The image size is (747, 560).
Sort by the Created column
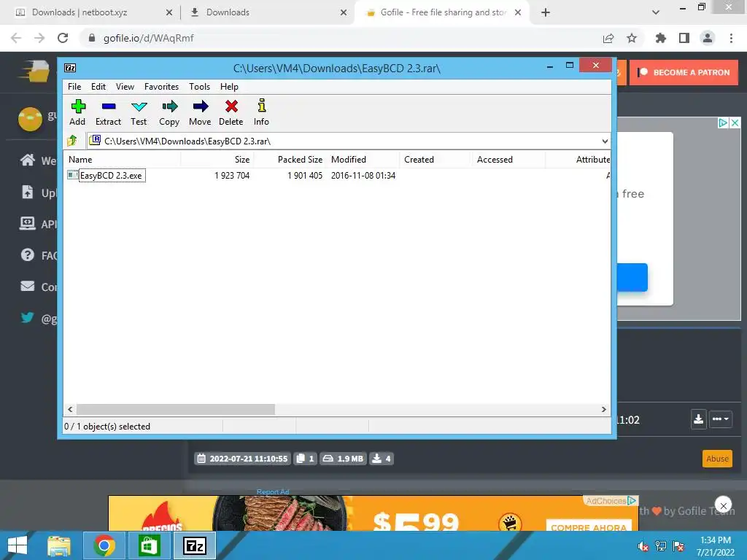pyautogui.click(x=436, y=160)
